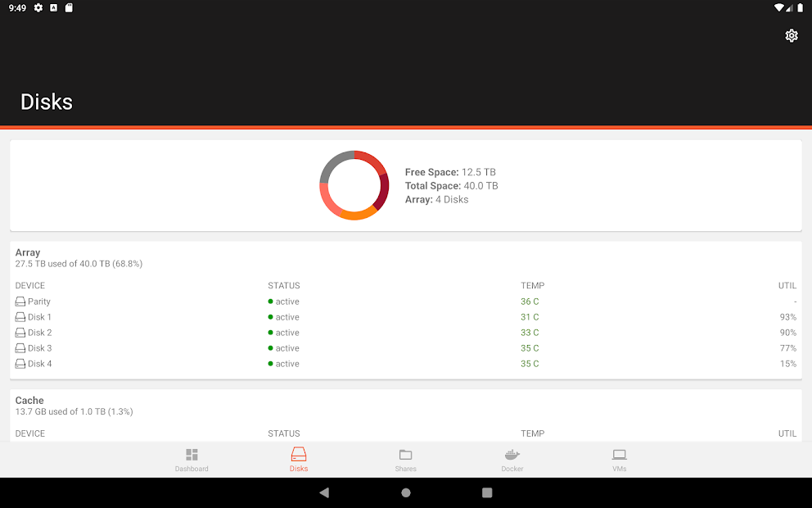812x508 pixels.
Task: Click the Parity active status
Action: [284, 302]
